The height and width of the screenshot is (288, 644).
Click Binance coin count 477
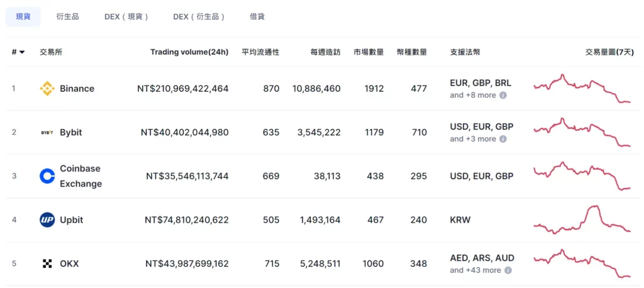(419, 89)
